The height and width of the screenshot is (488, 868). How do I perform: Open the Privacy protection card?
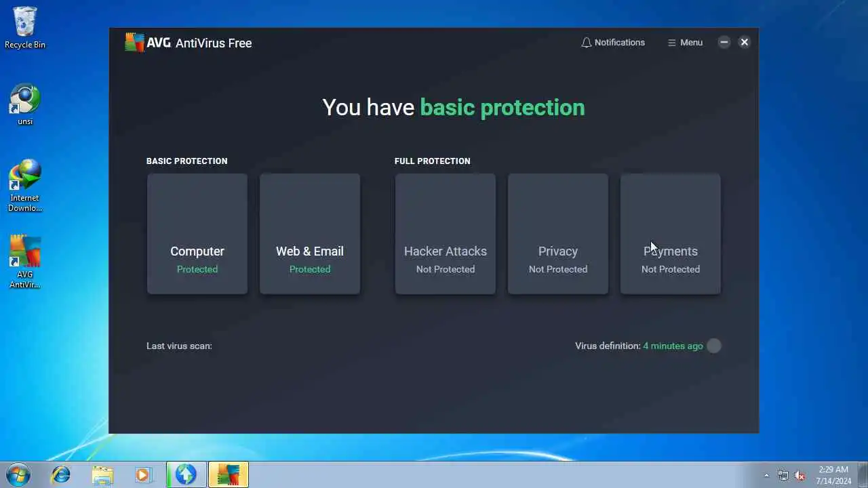tap(558, 234)
